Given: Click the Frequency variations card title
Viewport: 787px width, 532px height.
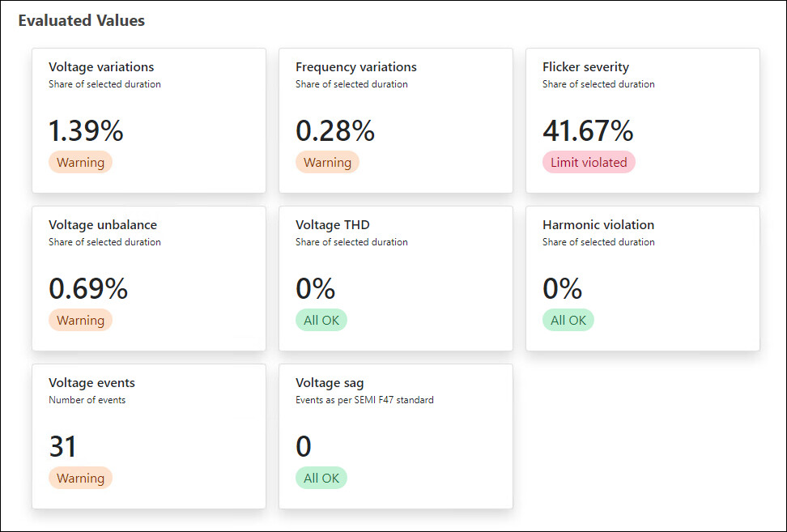Looking at the screenshot, I should 356,67.
